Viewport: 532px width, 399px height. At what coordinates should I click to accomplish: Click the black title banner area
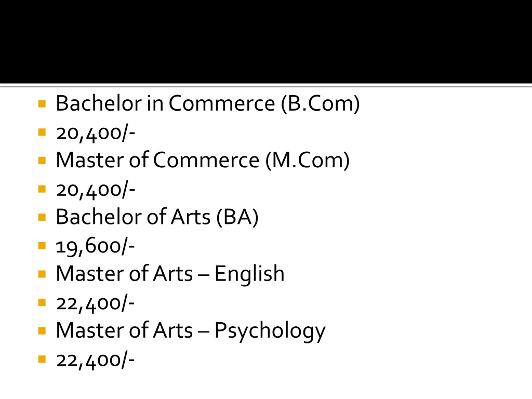tap(266, 42)
